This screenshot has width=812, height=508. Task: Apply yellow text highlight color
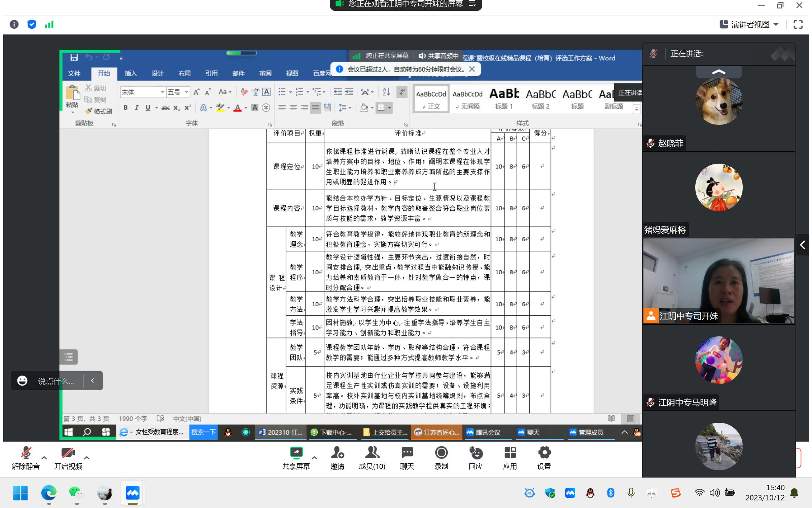pos(220,107)
